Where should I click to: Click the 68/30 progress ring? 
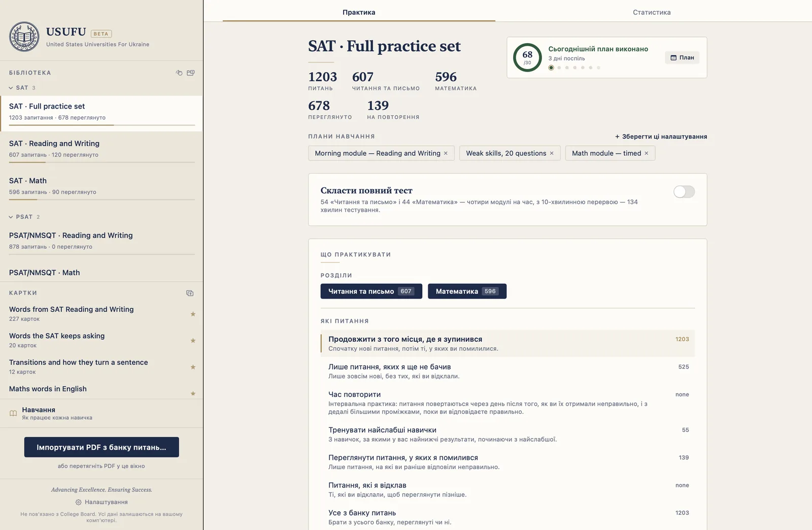(x=527, y=57)
